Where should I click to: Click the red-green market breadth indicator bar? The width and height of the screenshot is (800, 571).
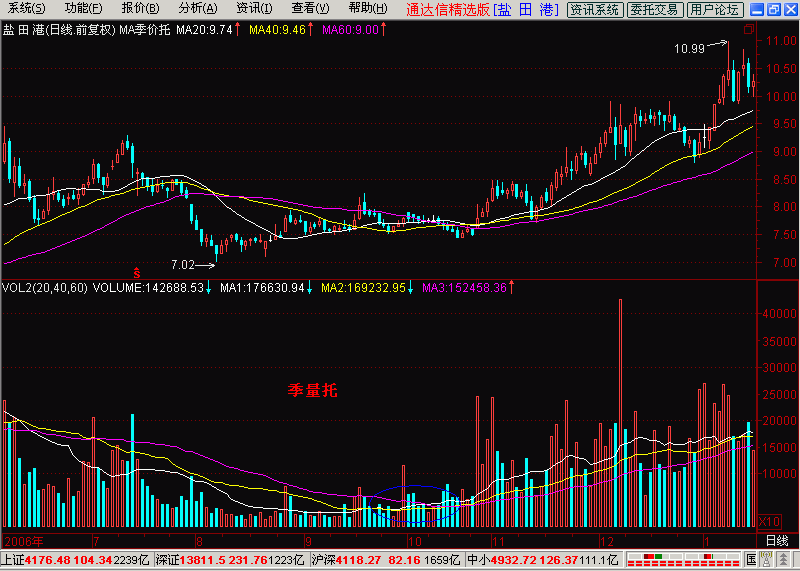tap(685, 558)
